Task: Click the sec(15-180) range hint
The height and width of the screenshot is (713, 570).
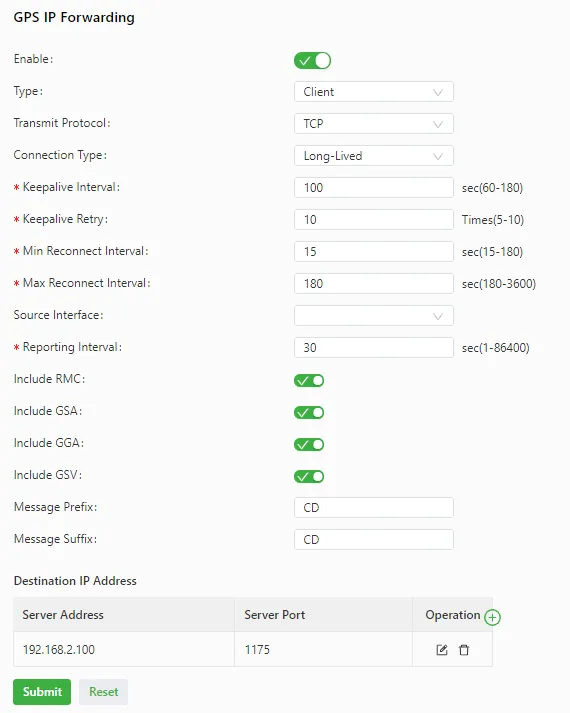Action: 492,252
